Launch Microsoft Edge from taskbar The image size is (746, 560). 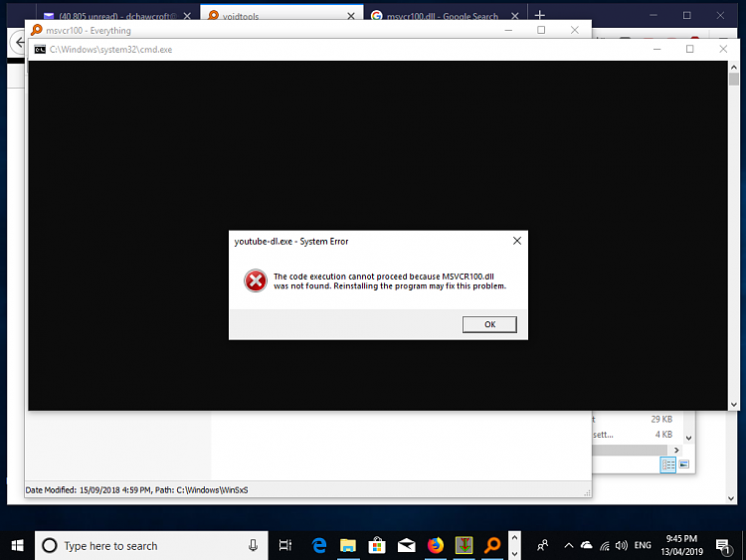coord(319,545)
